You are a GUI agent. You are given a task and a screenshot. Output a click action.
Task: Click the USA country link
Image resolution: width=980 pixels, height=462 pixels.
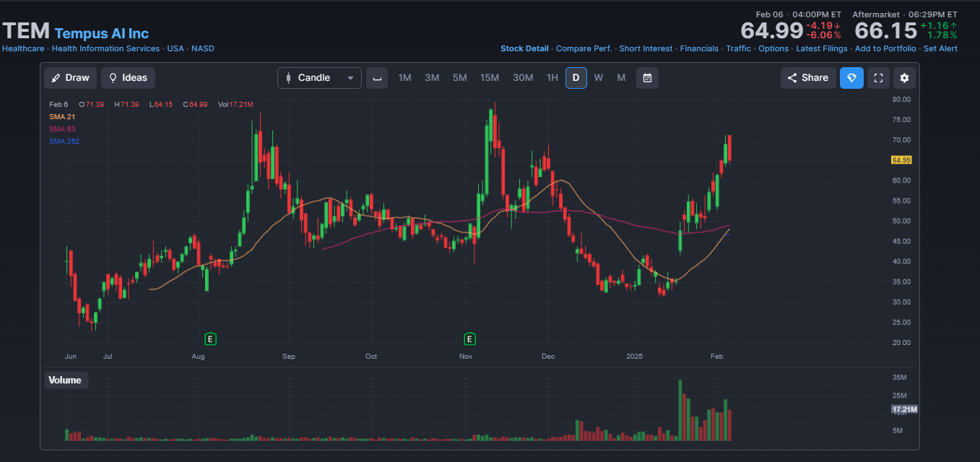coord(175,48)
